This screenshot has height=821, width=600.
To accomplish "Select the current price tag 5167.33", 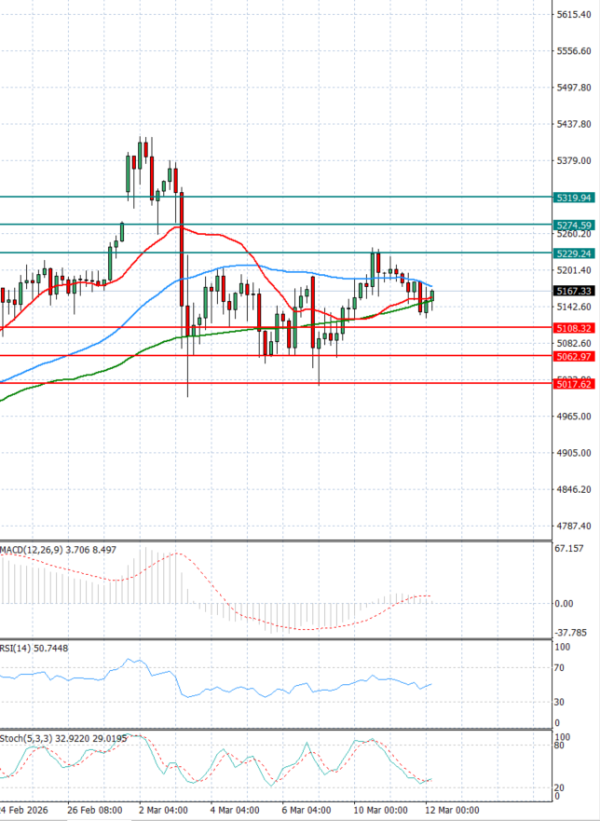I will click(x=573, y=291).
